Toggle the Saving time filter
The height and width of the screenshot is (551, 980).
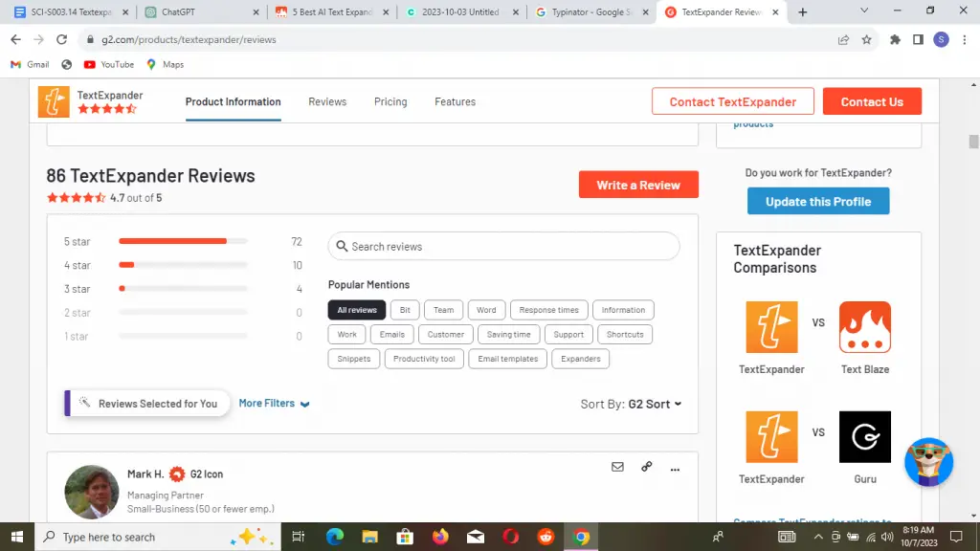tap(509, 334)
